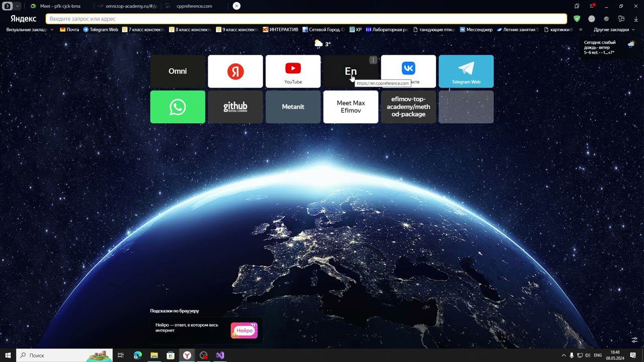This screenshot has height=362, width=644.
Task: Open the Telegram Web speed dial tile
Action: coord(466,71)
